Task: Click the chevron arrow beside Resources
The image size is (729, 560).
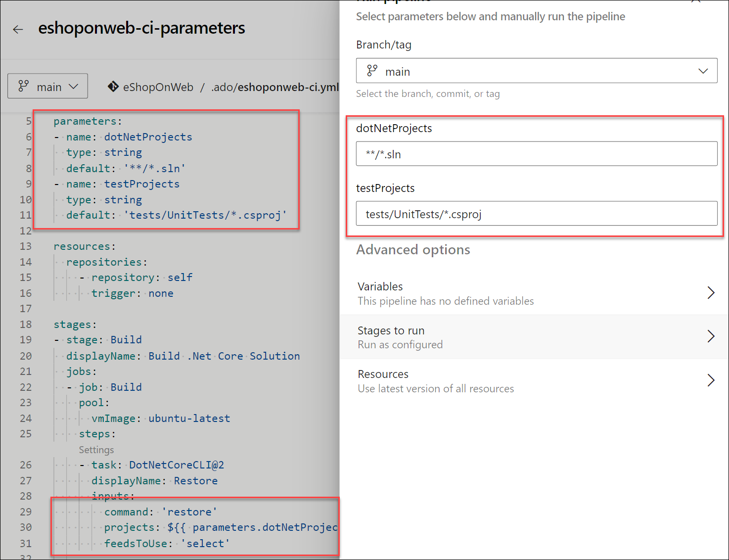Action: 711,380
